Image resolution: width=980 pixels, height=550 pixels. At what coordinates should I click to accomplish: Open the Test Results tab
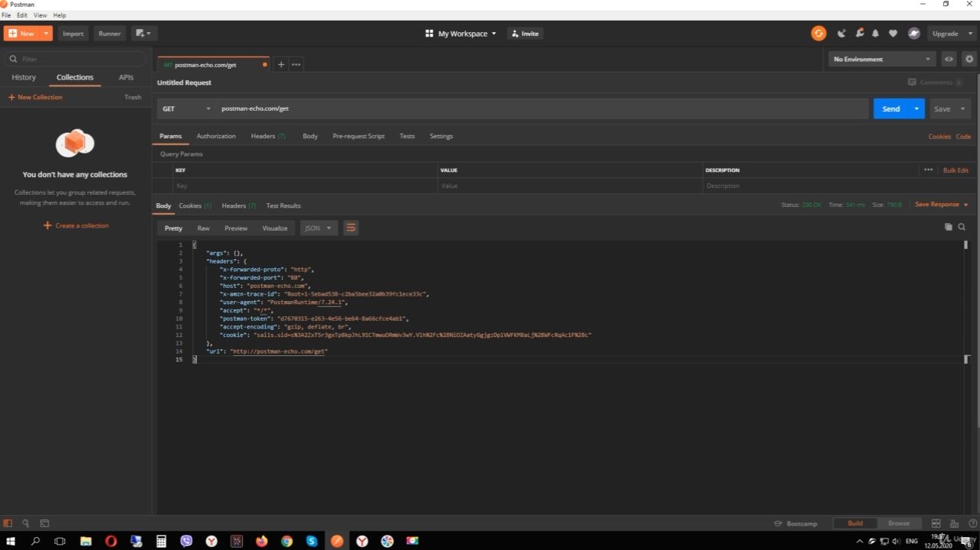click(x=283, y=205)
